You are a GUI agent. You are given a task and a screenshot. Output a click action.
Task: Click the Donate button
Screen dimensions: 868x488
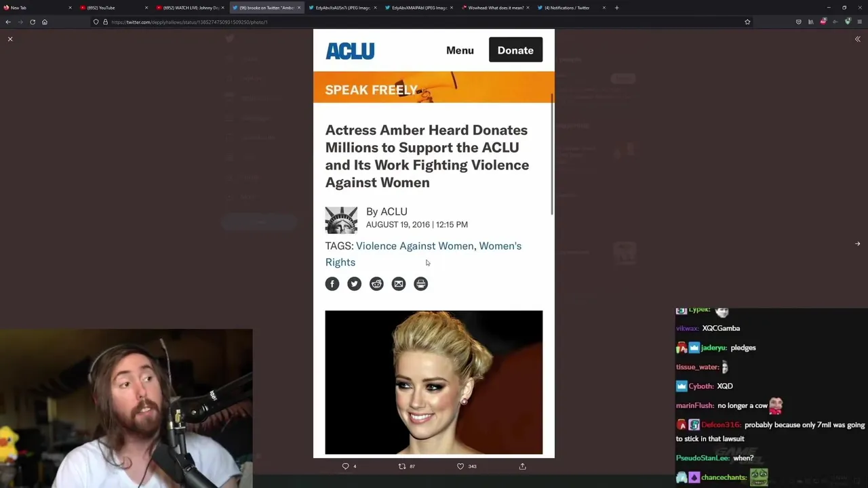point(515,50)
